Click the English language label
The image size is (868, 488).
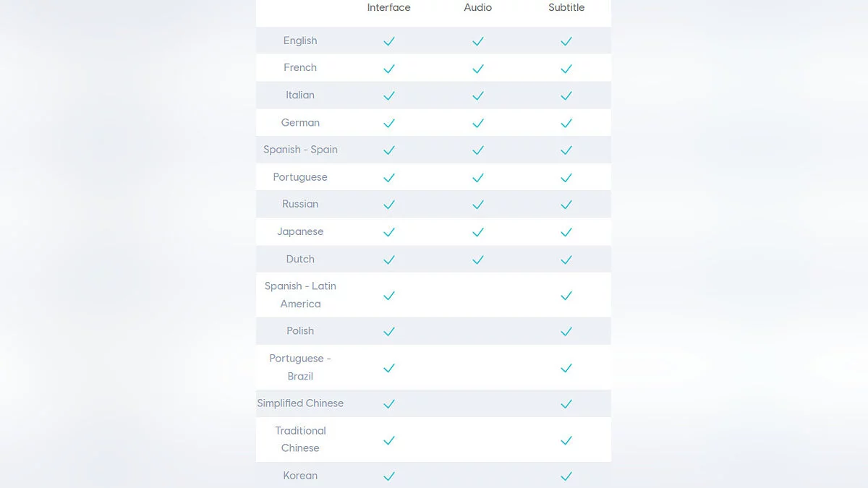point(300,40)
